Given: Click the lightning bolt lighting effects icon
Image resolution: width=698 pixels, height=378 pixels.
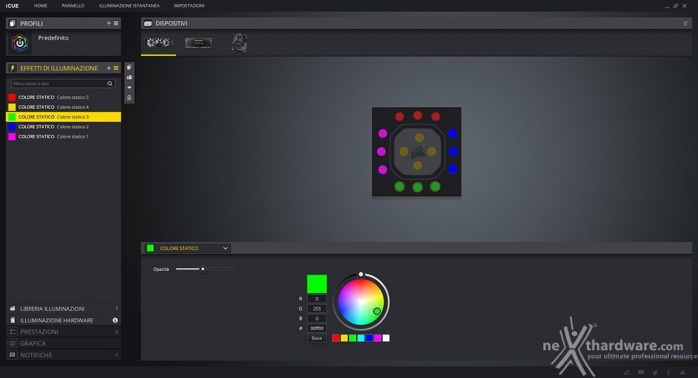Looking at the screenshot, I should [x=12, y=68].
